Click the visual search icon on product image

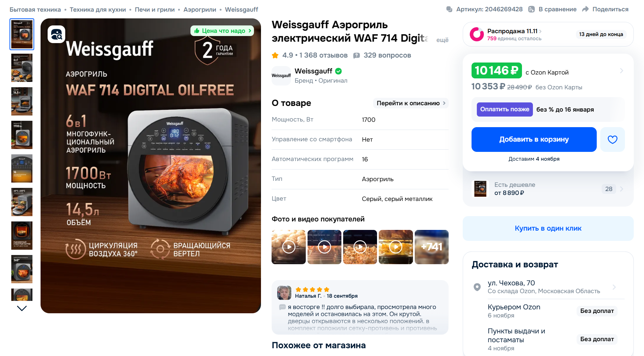tap(56, 34)
